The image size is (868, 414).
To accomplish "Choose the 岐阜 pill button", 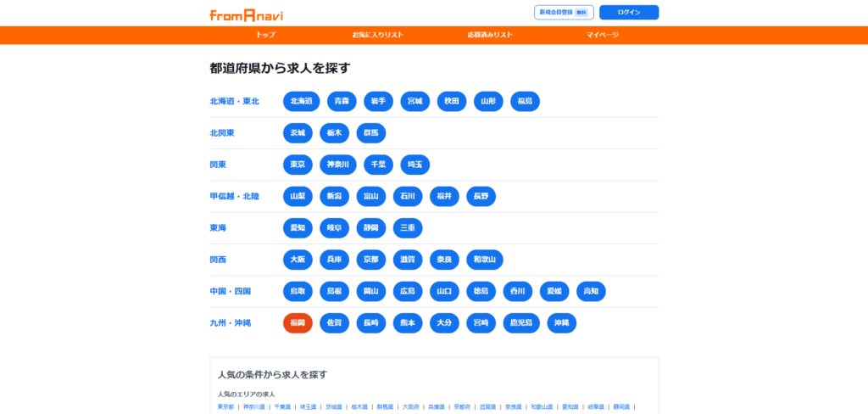I will point(334,227).
